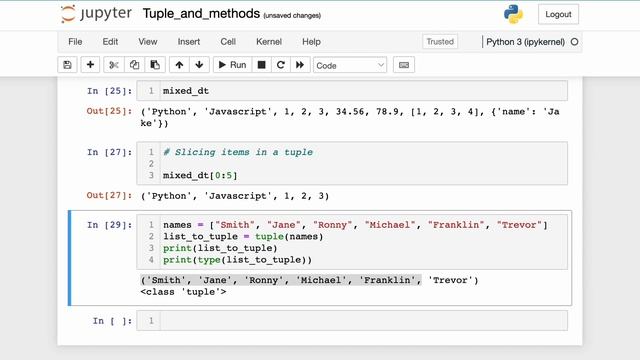Click the Out[27] sliced tuple output

pos(235,196)
